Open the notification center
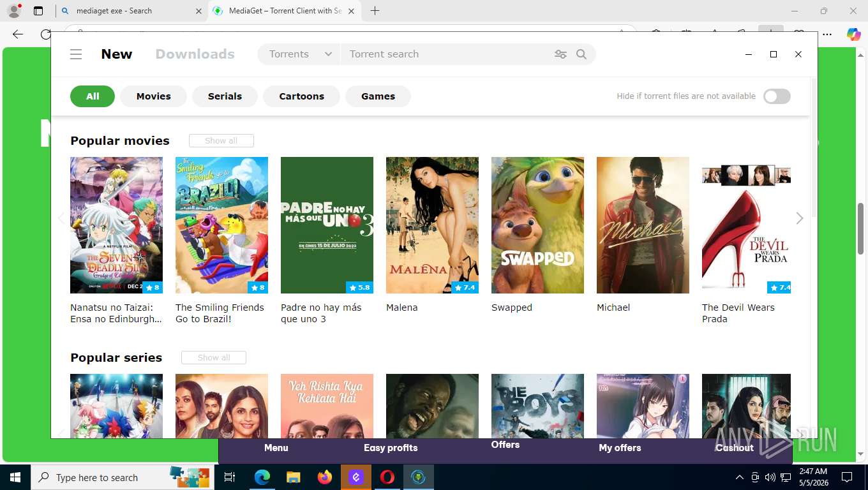This screenshot has height=490, width=868. click(x=847, y=477)
